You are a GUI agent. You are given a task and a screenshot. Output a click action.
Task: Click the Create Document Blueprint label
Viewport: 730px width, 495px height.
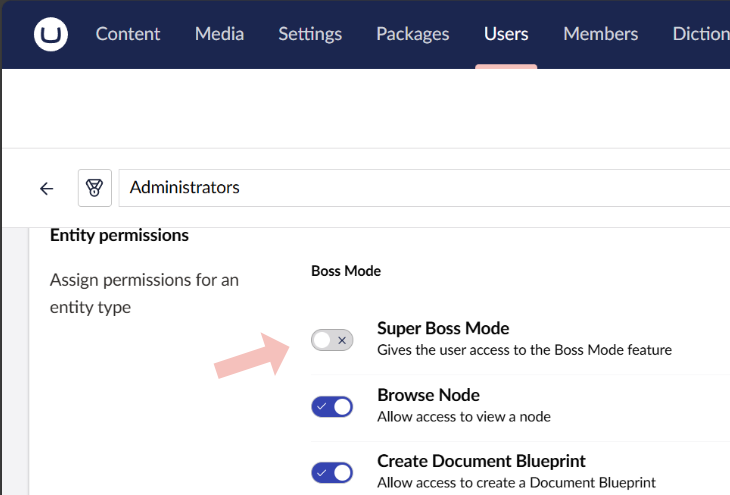[x=481, y=461]
